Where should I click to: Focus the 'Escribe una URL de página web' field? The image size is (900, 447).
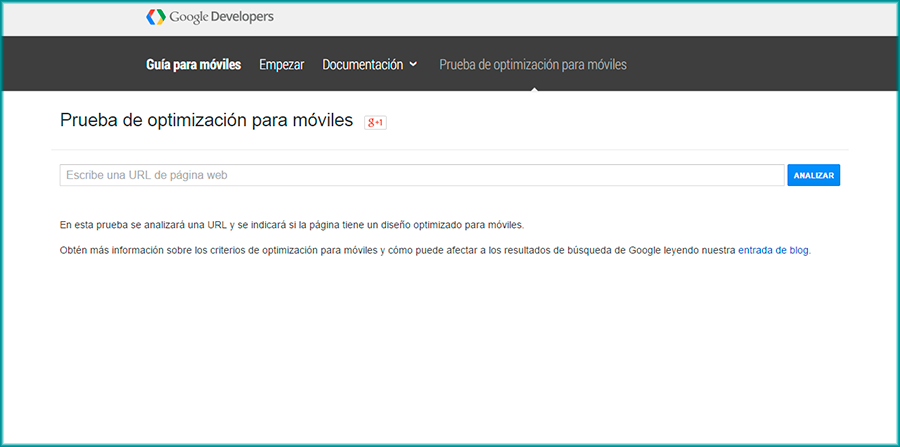click(x=420, y=175)
